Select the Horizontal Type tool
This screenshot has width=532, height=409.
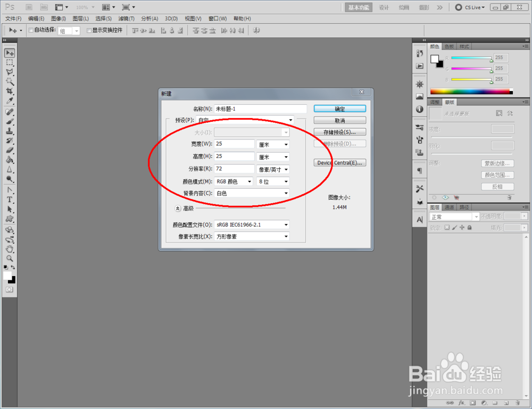pyautogui.click(x=10, y=198)
